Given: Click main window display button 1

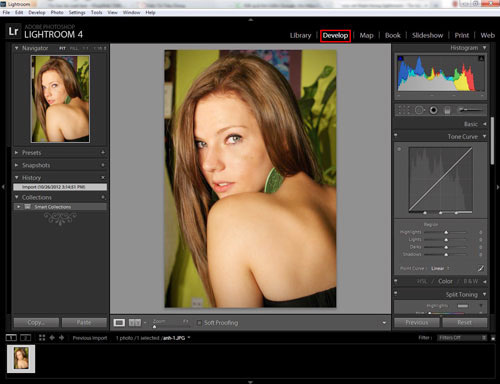Looking at the screenshot, I should 11,338.
